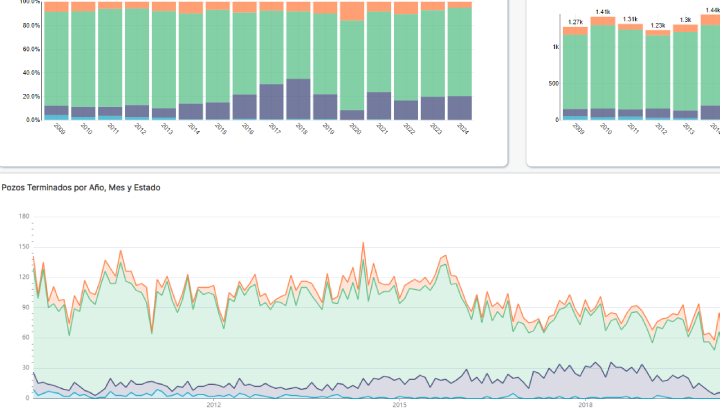The width and height of the screenshot is (720, 420).
Task: Click the 1.3k total above the 2013 bar
Action: (x=686, y=20)
